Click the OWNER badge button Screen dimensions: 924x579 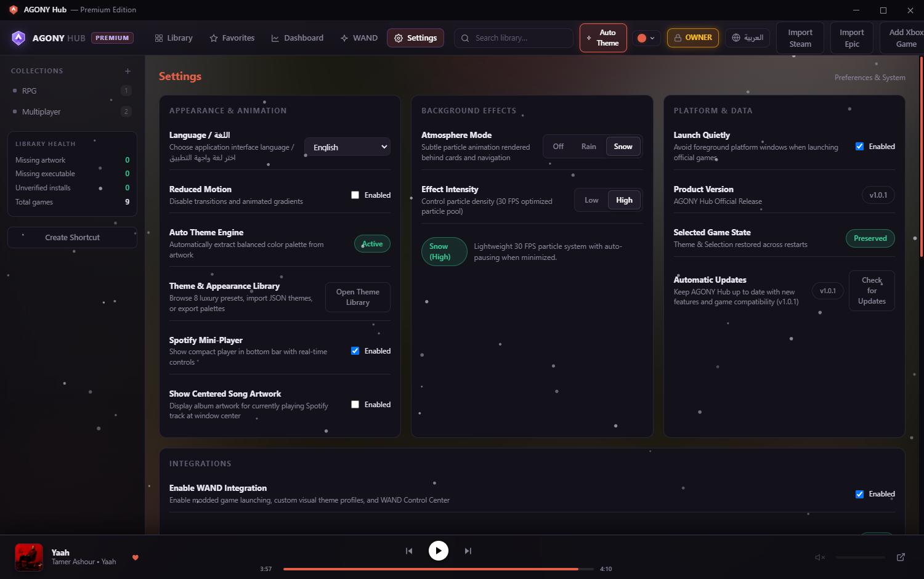tap(694, 38)
